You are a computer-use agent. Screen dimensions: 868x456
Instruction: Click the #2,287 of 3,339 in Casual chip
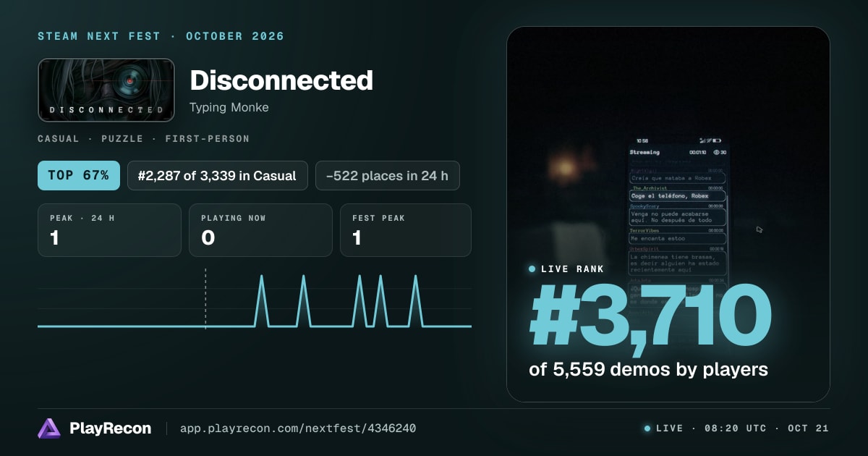218,175
